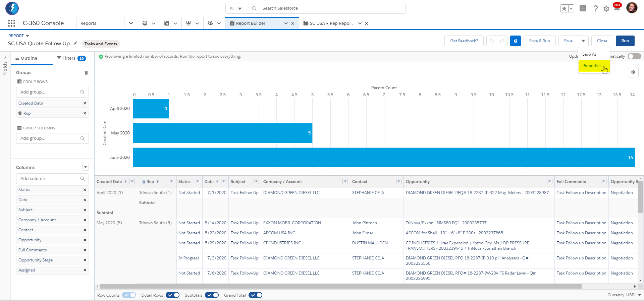Open Status column header menu
Viewport: 644px width, 301px height.
click(x=198, y=181)
